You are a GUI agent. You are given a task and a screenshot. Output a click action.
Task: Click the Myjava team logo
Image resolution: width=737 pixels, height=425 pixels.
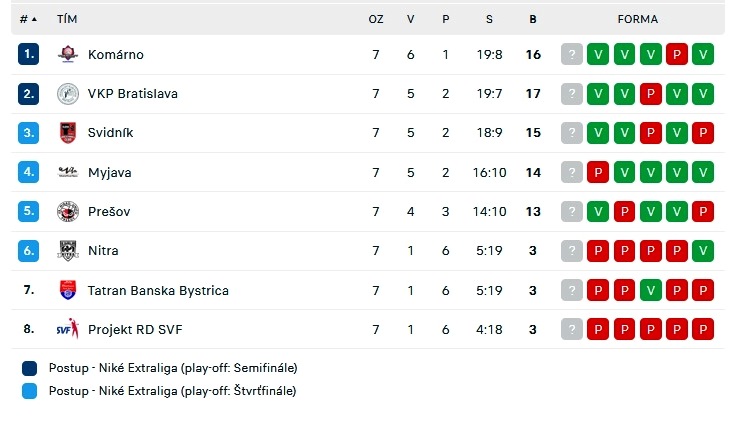(68, 172)
